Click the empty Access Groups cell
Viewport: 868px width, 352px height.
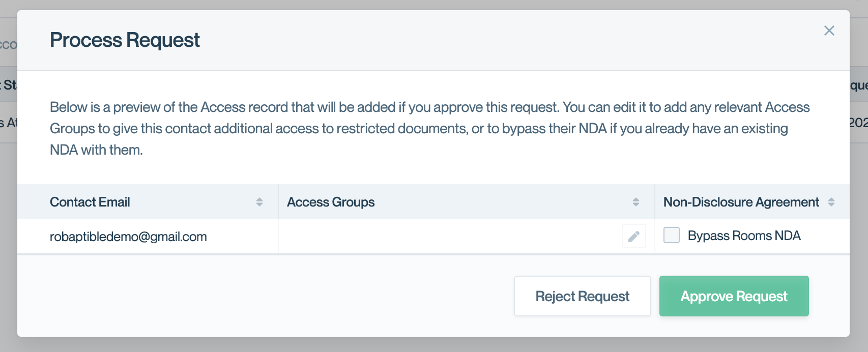[448, 237]
